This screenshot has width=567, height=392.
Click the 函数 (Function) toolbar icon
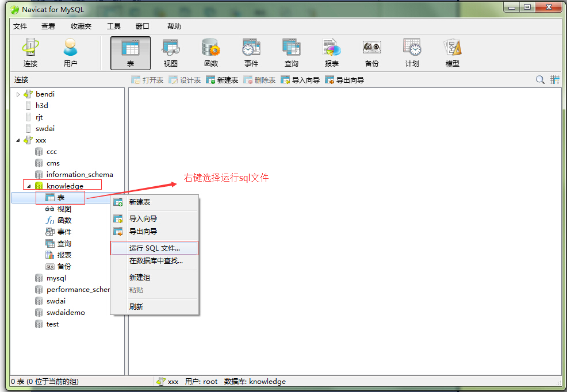[211, 53]
